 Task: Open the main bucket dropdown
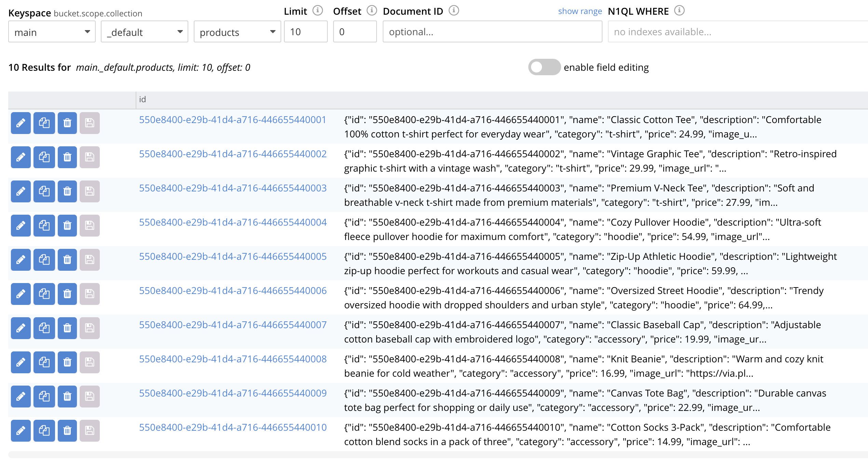point(52,32)
